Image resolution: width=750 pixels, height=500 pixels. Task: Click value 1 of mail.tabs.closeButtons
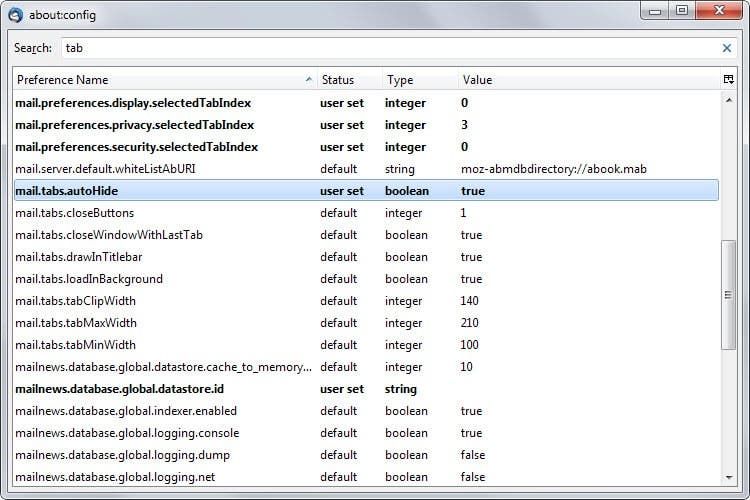463,213
